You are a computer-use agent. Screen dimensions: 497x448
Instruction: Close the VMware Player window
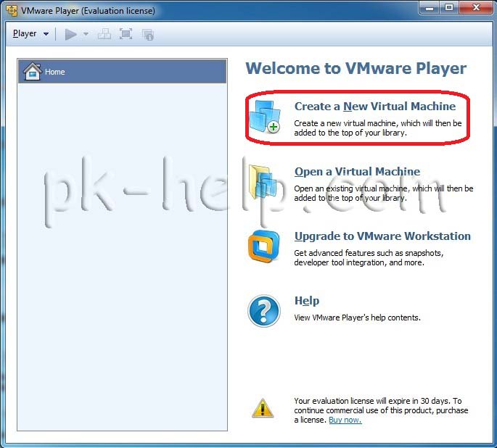[476, 7]
